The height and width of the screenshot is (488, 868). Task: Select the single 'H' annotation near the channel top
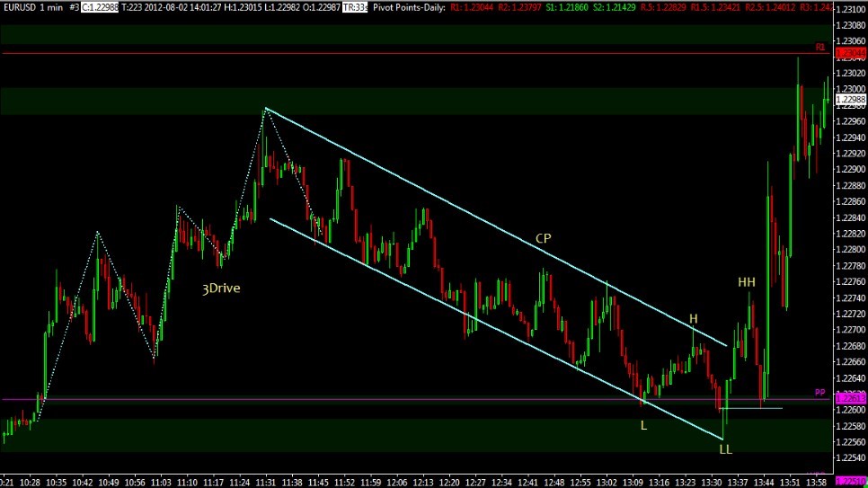[693, 319]
